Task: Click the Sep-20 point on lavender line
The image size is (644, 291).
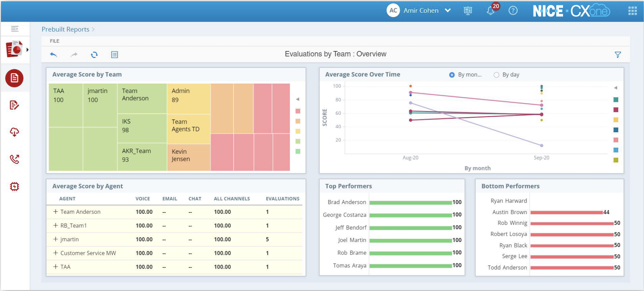Action: tap(542, 146)
